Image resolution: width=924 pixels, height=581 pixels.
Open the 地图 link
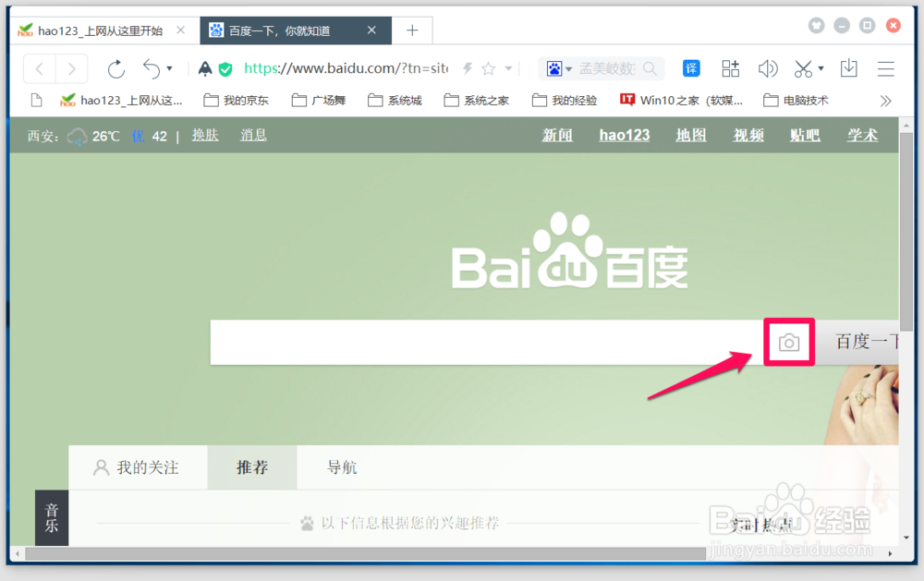pos(691,136)
